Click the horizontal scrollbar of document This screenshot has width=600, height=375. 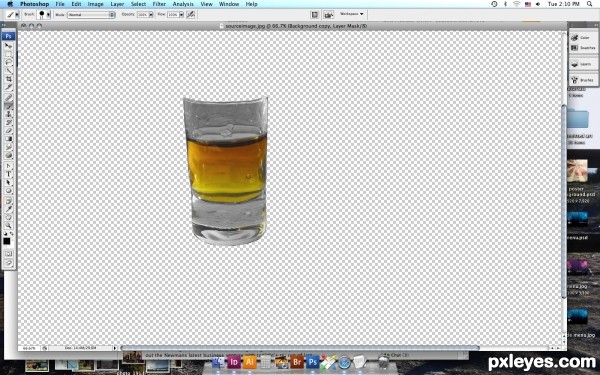coord(300,348)
